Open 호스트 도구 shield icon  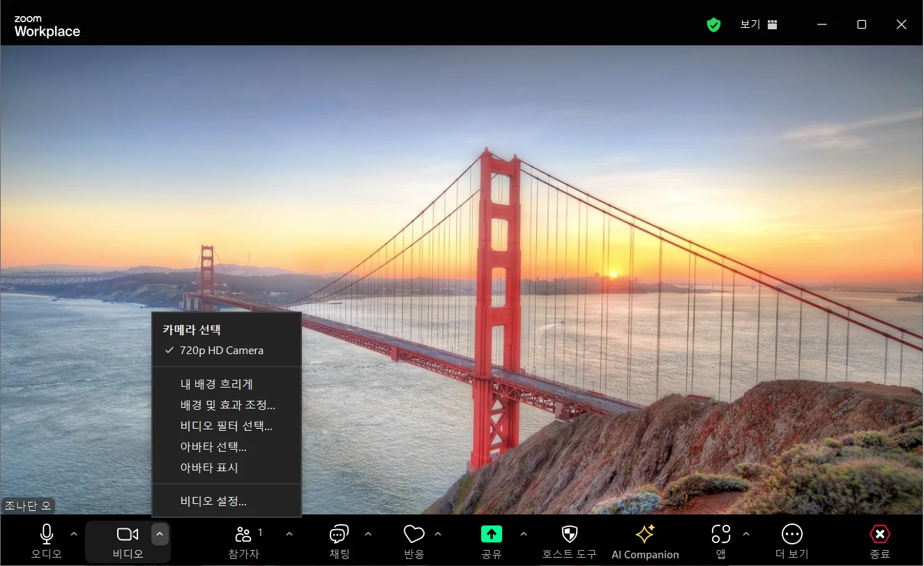[570, 535]
